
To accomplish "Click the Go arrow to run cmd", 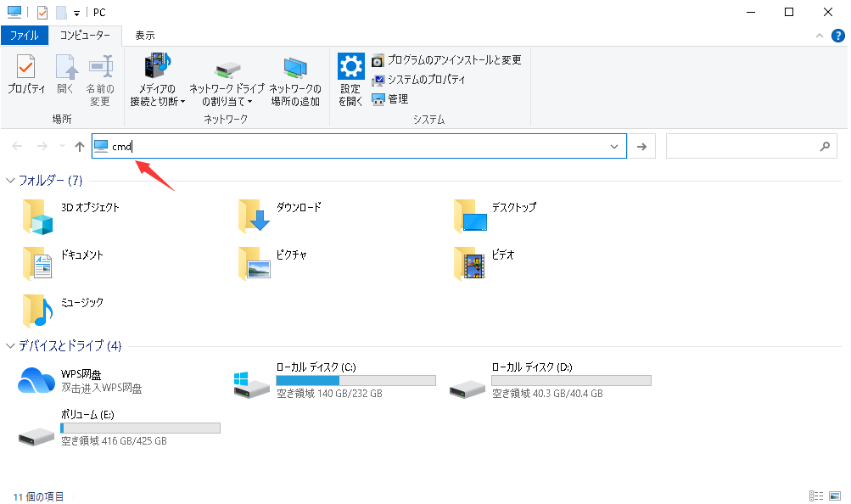I will click(641, 145).
